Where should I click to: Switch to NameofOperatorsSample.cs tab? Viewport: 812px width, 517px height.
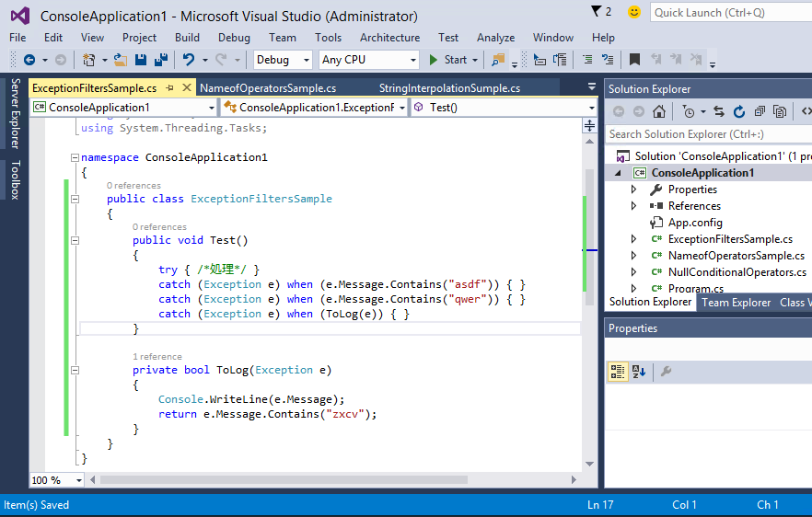(268, 88)
